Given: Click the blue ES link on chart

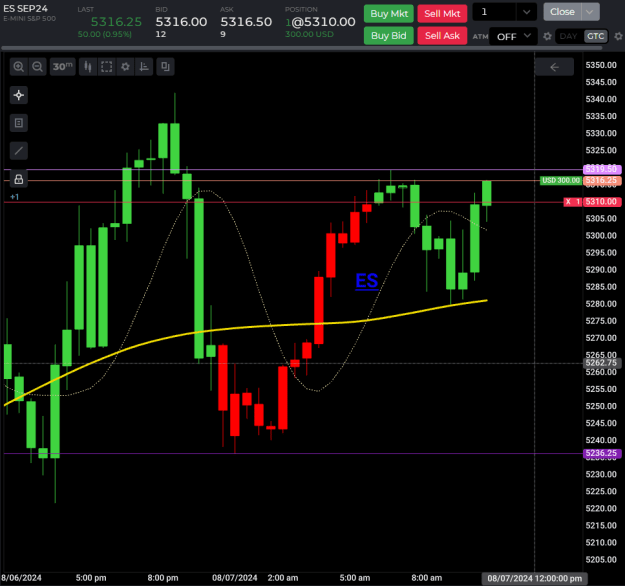Looking at the screenshot, I should (367, 281).
